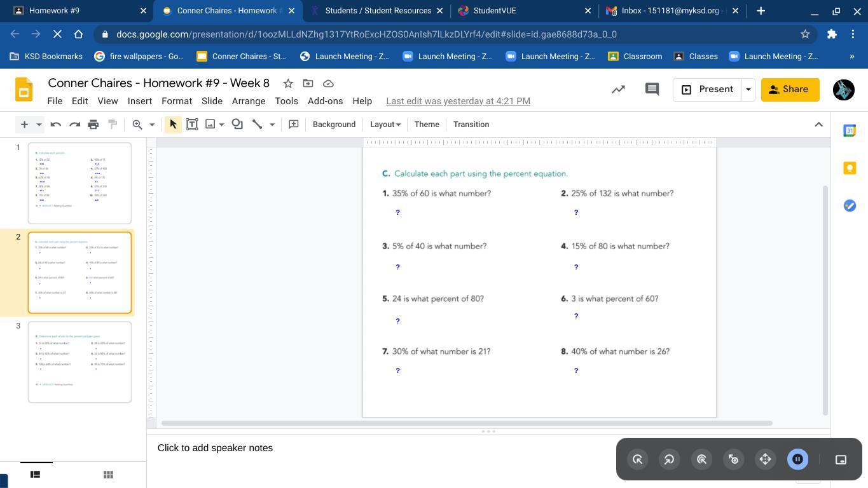Image resolution: width=868 pixels, height=488 pixels.
Task: Open the Format menu
Action: point(177,101)
